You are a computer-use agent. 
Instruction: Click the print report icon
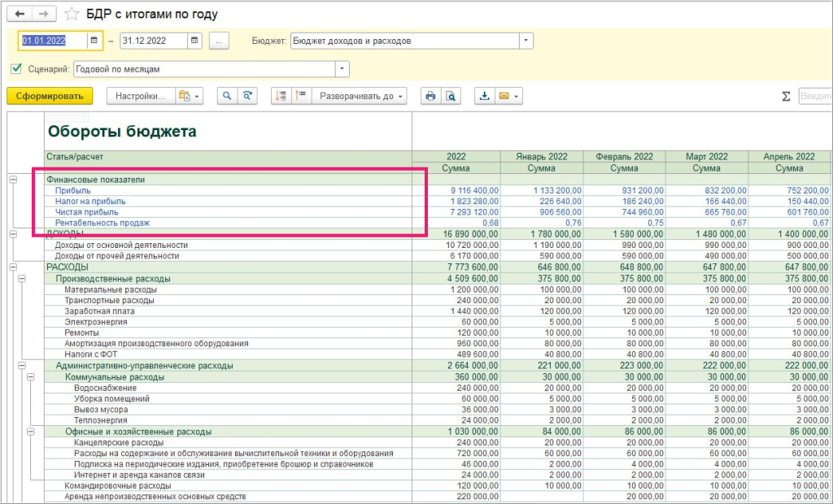click(430, 96)
